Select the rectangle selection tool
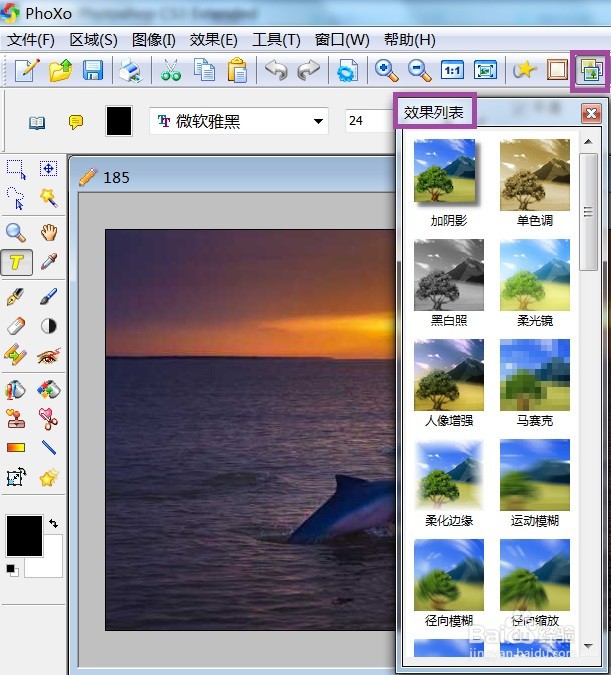The image size is (611, 675). pyautogui.click(x=16, y=169)
